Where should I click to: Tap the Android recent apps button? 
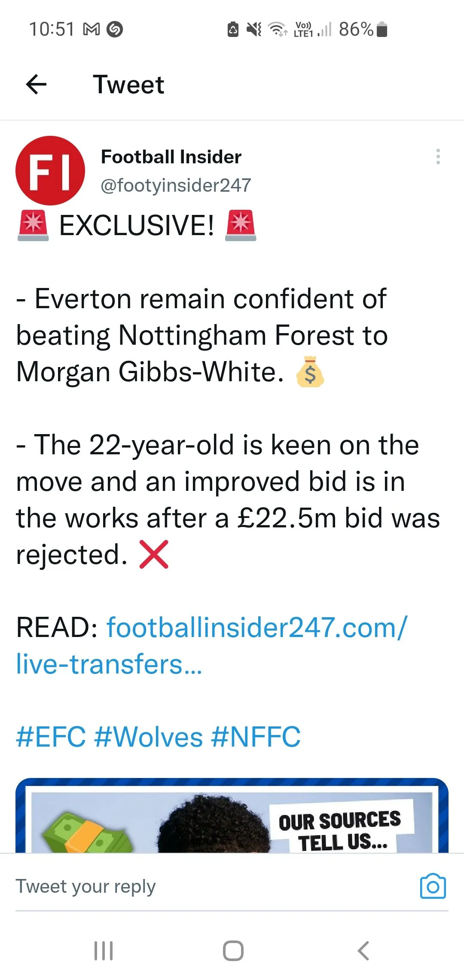tap(104, 951)
